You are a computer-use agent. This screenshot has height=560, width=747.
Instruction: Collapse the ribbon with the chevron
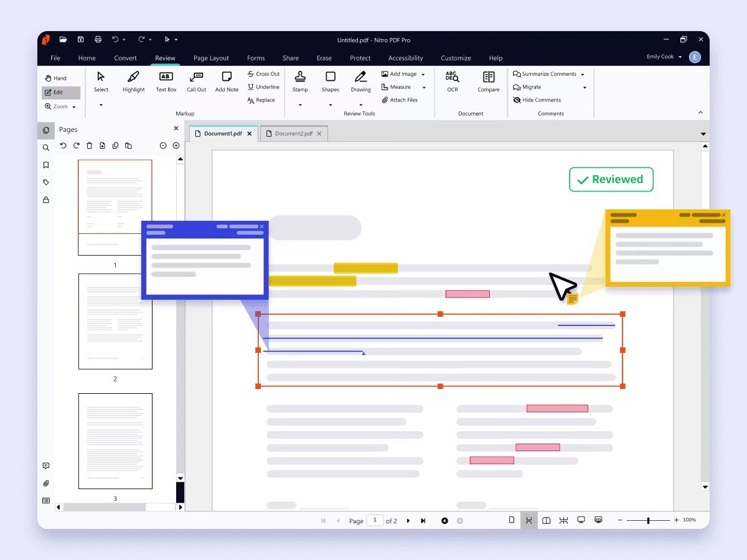tap(700, 113)
